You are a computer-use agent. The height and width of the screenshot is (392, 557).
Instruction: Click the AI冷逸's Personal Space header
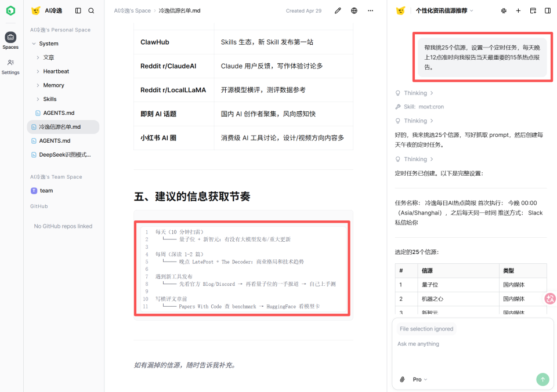click(60, 30)
